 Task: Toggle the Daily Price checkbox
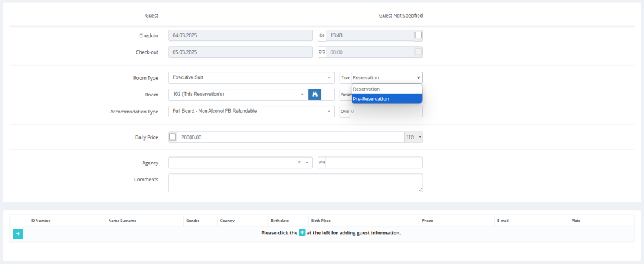172,137
